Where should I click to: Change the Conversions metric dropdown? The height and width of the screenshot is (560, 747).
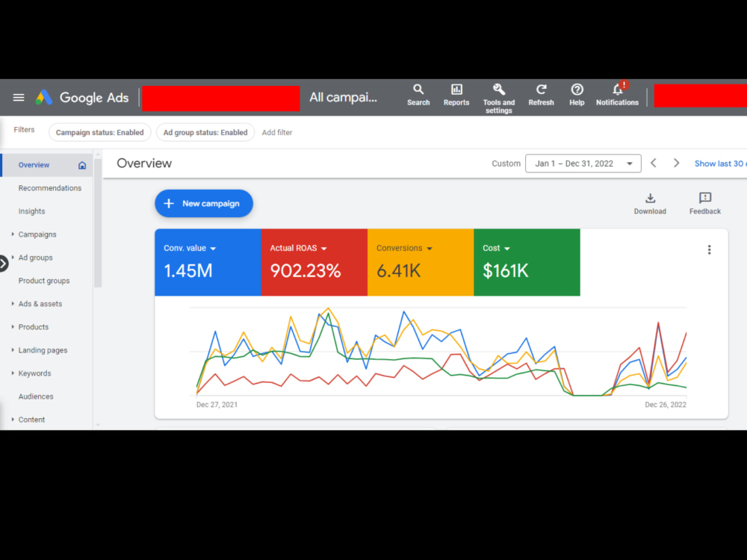(x=404, y=248)
